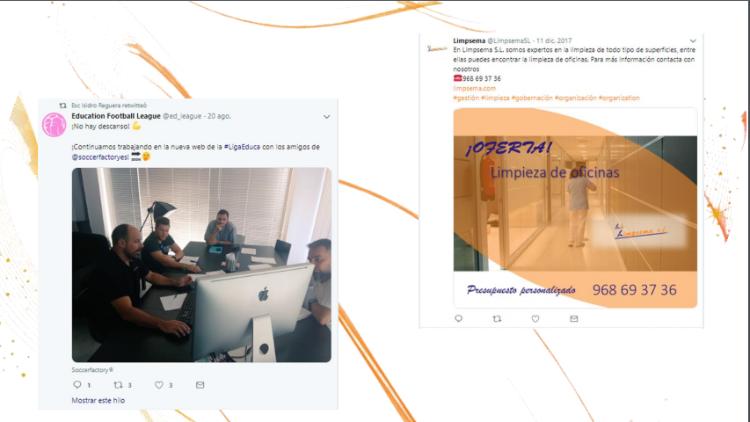Viewport: 750px width, 422px height.
Task: Open the #LigaEduca hashtag
Action: click(x=242, y=147)
